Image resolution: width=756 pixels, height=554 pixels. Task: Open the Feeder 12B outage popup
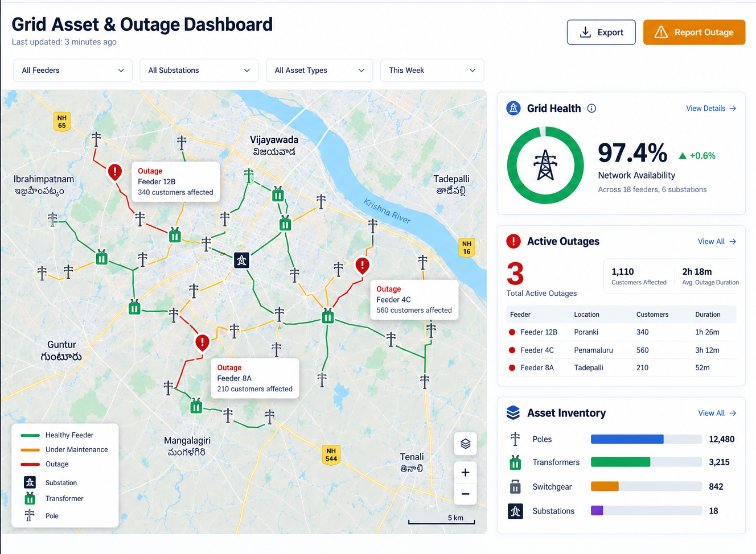176,181
